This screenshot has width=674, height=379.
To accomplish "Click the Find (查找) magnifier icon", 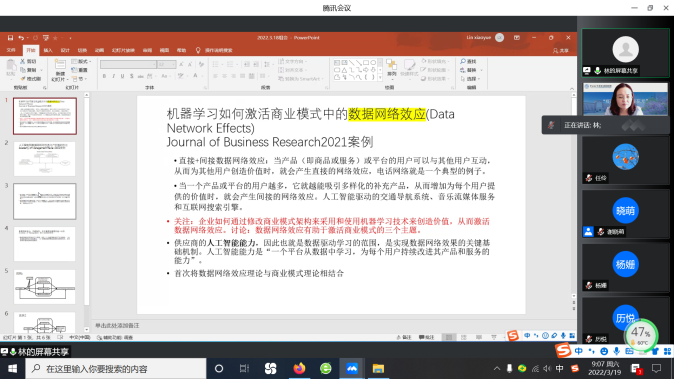I will (463, 61).
